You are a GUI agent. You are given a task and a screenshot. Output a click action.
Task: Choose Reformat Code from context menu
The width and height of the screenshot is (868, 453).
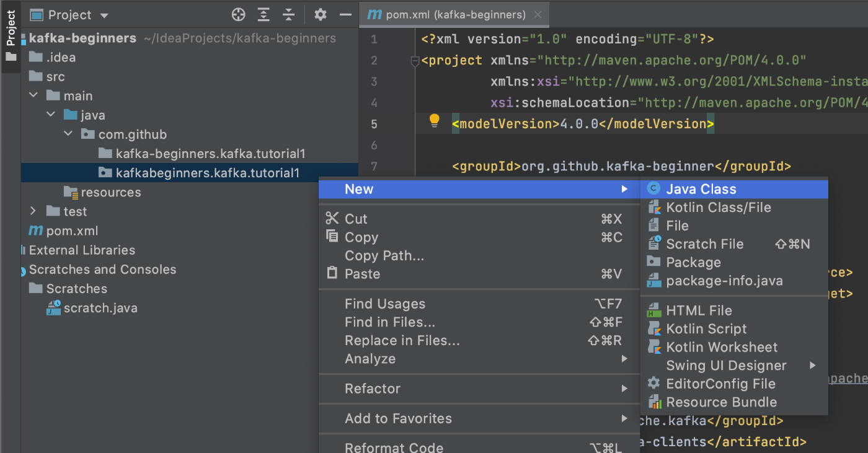pyautogui.click(x=479, y=447)
